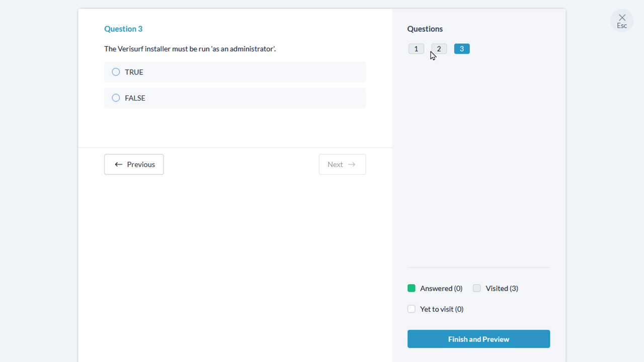Jump to question 2 in navigator
The image size is (644, 362).
click(439, 49)
